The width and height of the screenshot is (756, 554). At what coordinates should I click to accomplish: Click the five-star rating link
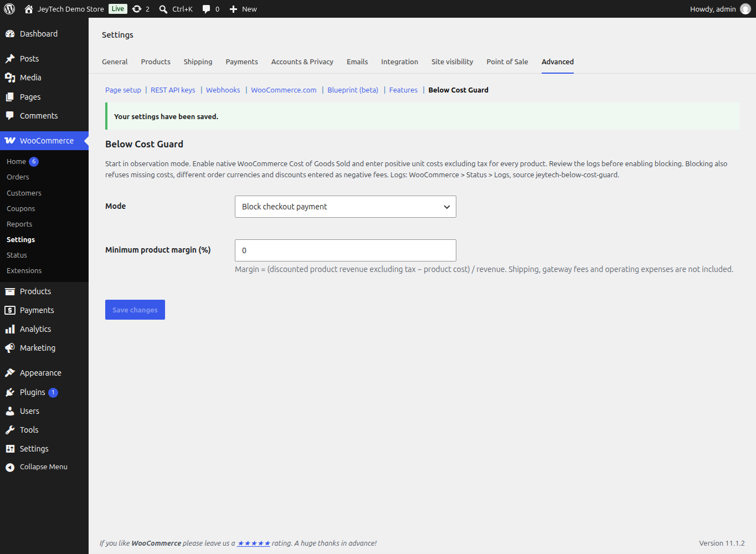pos(254,543)
